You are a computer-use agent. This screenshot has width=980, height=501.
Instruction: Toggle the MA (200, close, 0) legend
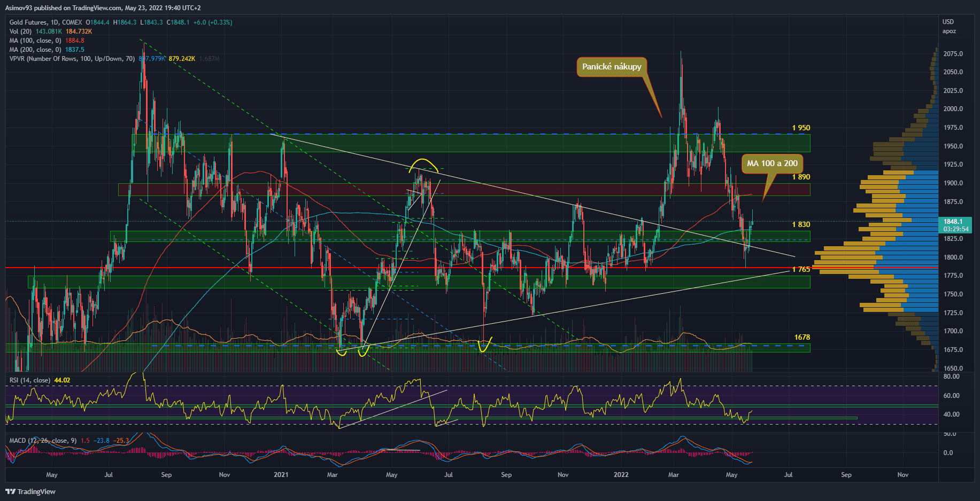35,50
